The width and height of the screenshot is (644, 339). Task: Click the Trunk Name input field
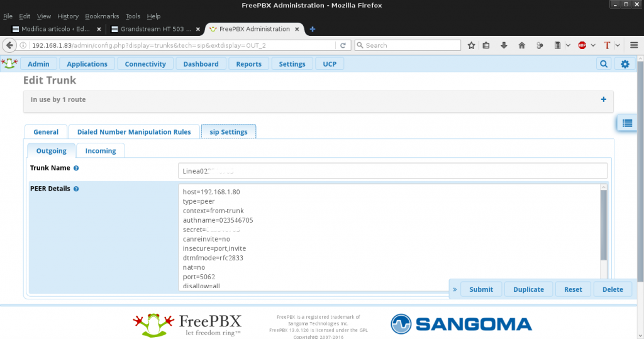click(x=392, y=170)
